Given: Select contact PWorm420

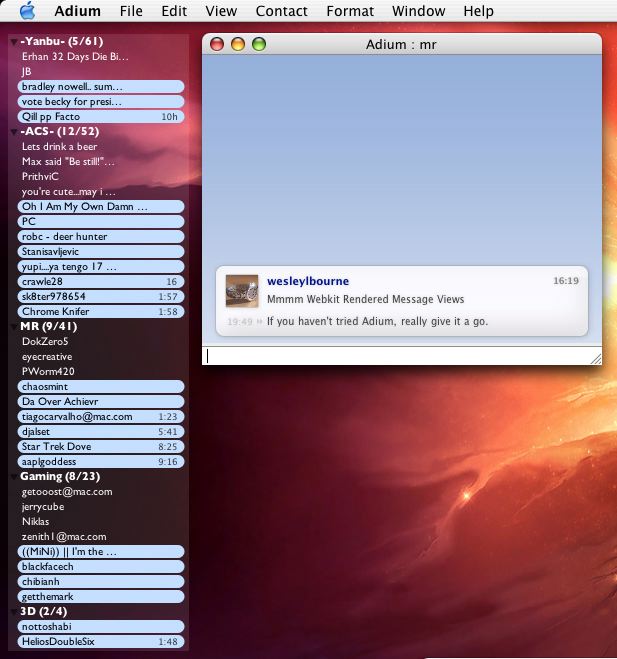Looking at the screenshot, I should 101,372.
